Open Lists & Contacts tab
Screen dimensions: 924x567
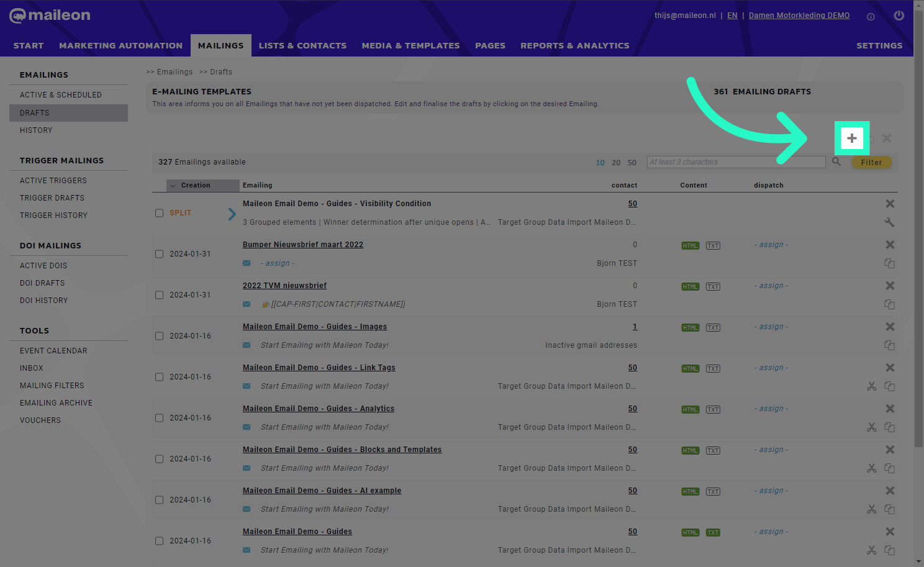[302, 45]
